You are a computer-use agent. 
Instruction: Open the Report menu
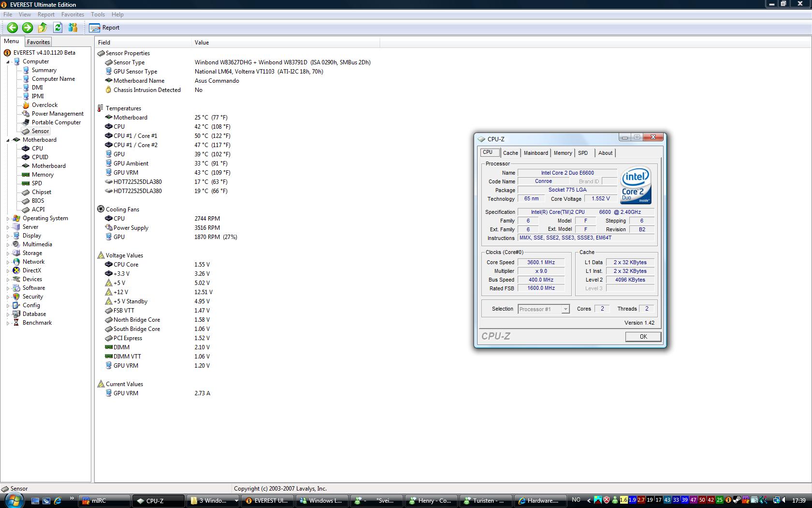46,15
